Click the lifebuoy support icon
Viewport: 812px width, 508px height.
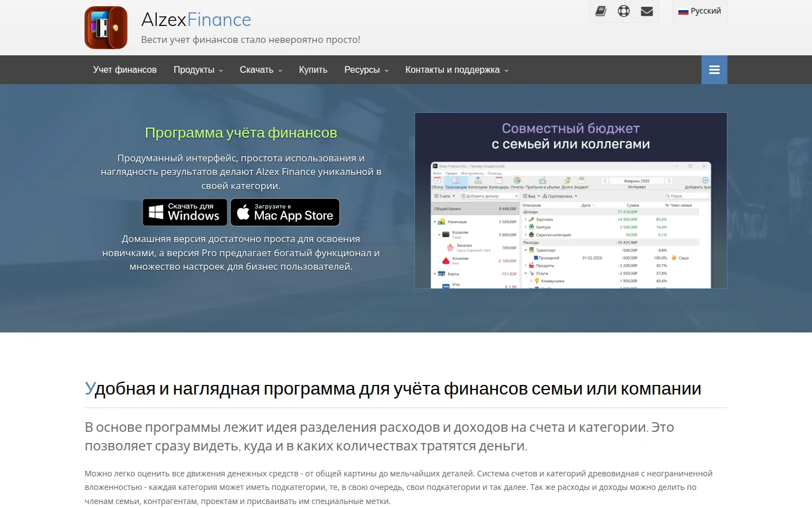click(624, 11)
